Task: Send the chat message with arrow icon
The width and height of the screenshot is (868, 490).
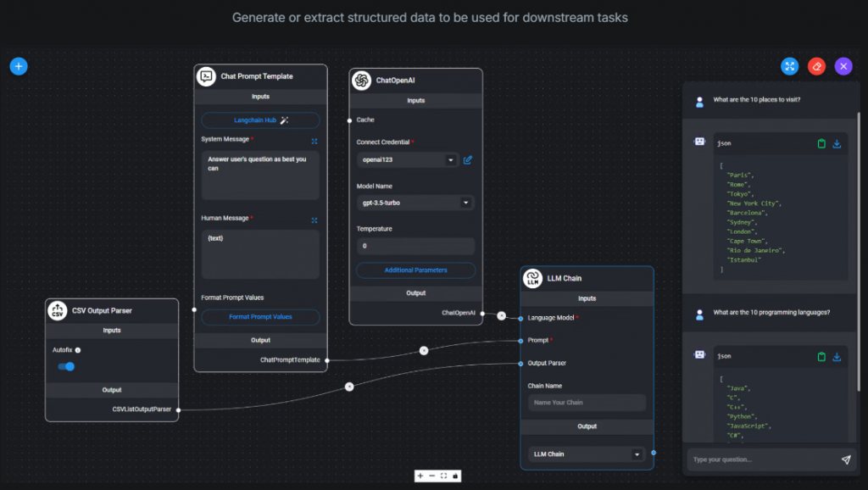Action: click(845, 459)
